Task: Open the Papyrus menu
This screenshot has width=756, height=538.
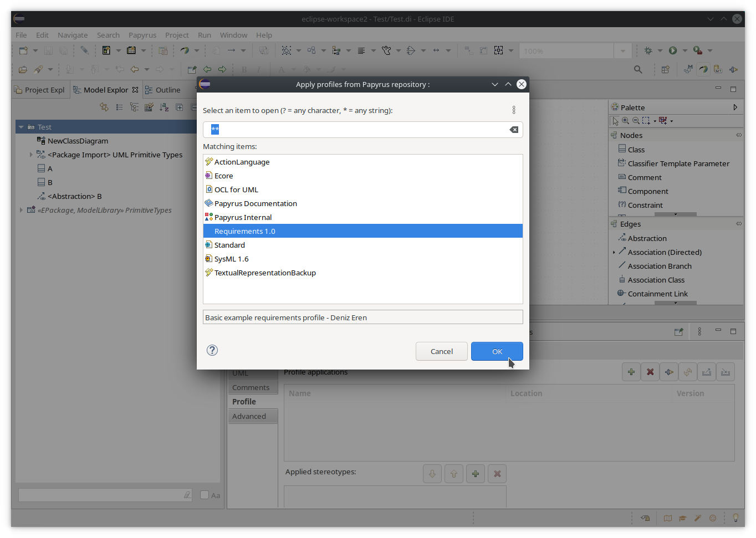Action: point(142,35)
